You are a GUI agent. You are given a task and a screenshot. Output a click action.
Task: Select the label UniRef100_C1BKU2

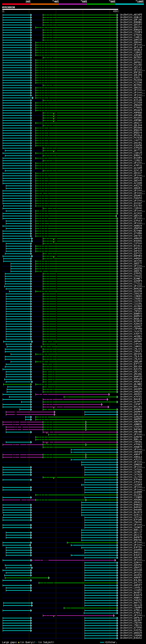(x=131, y=53)
